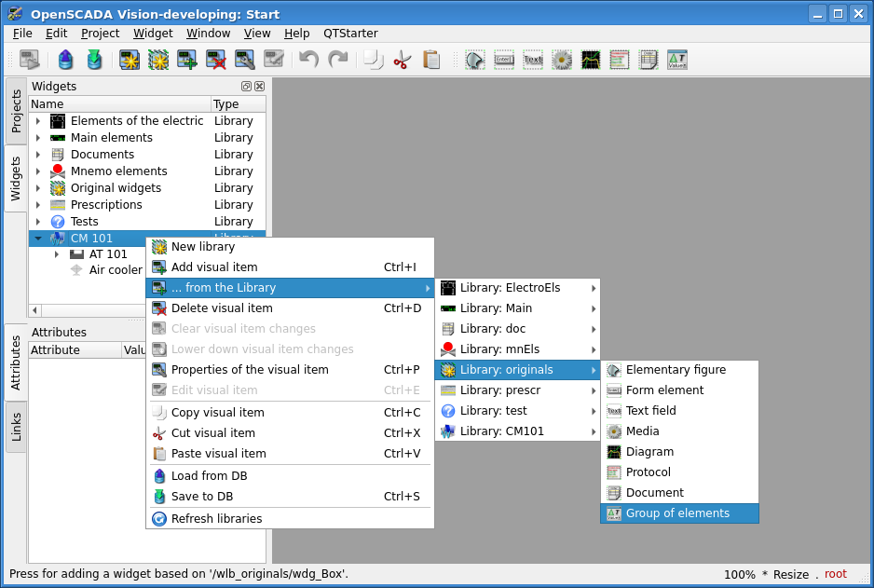Click the Delete visual item toolbar icon

[x=216, y=61]
